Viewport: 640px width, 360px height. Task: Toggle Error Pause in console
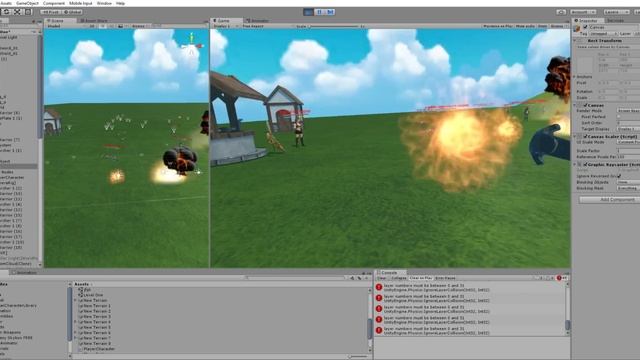pos(445,278)
